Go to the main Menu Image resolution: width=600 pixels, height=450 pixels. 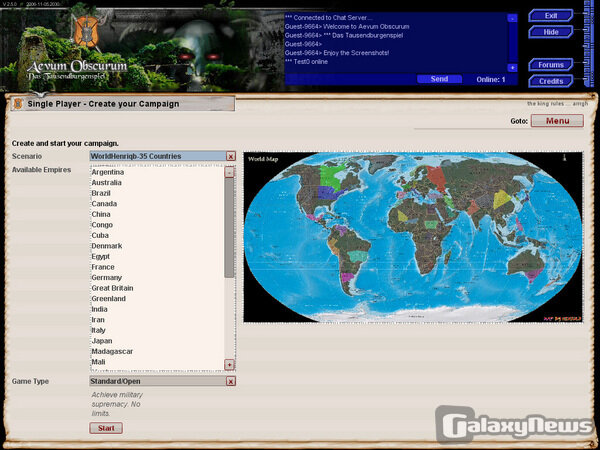pos(557,121)
